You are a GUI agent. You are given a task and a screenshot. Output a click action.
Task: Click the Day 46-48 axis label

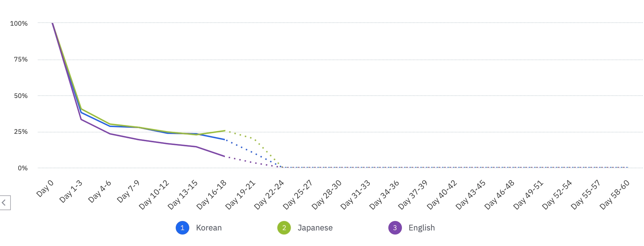(x=500, y=194)
